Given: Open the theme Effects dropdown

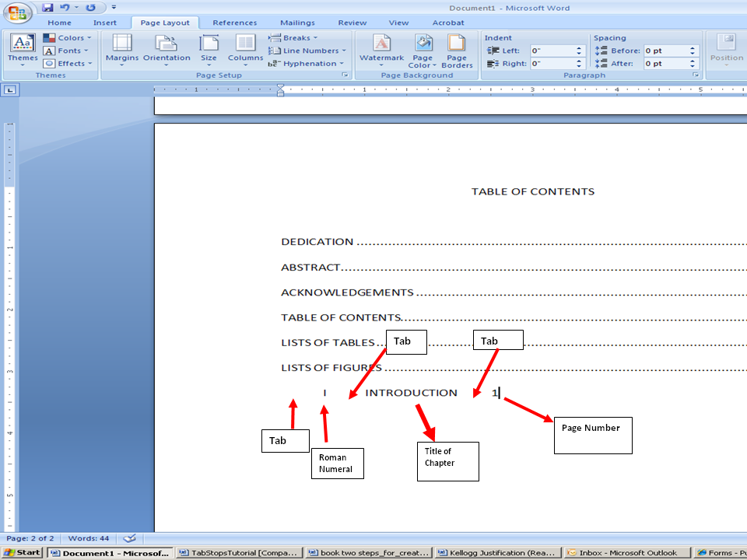Looking at the screenshot, I should coord(67,63).
